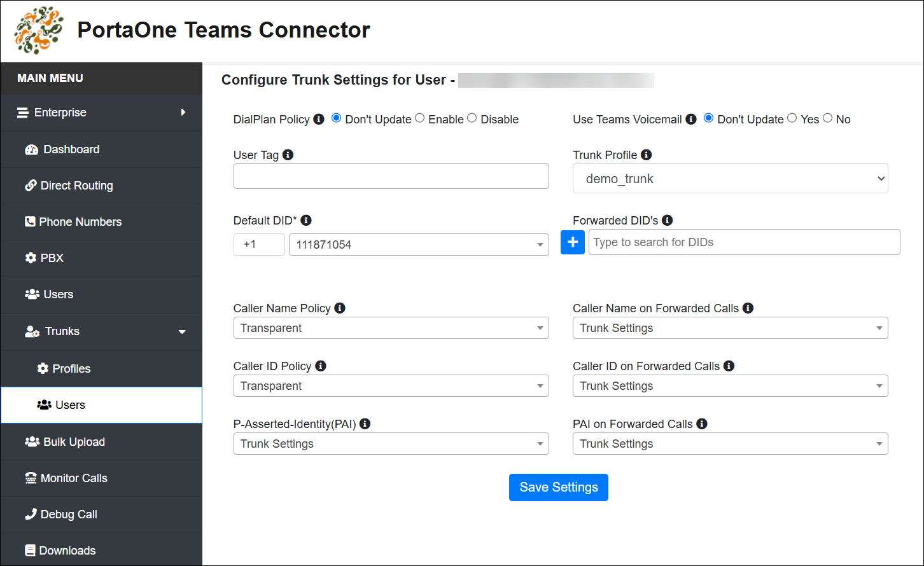
Task: Click the Debug Call phone icon
Action: coord(31,514)
